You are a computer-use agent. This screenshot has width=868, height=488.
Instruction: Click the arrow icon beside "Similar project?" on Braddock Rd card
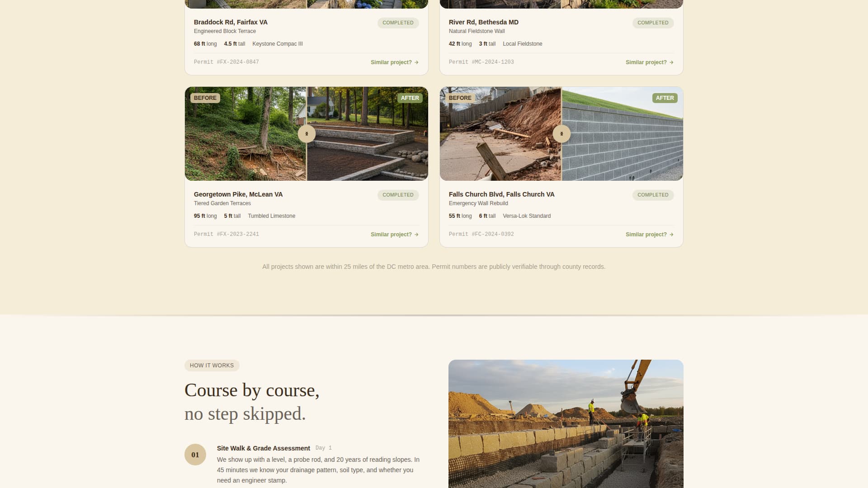point(416,62)
